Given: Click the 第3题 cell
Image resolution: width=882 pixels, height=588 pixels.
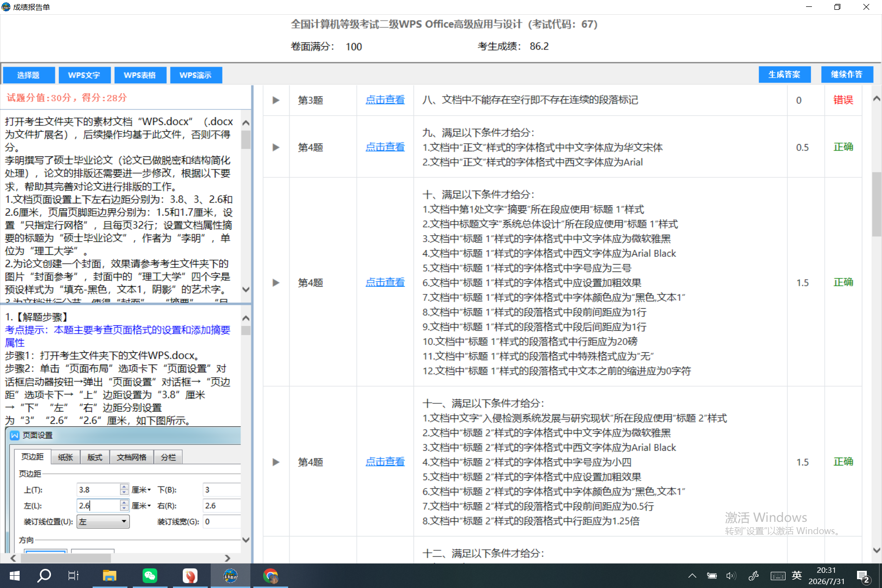Looking at the screenshot, I should [311, 100].
